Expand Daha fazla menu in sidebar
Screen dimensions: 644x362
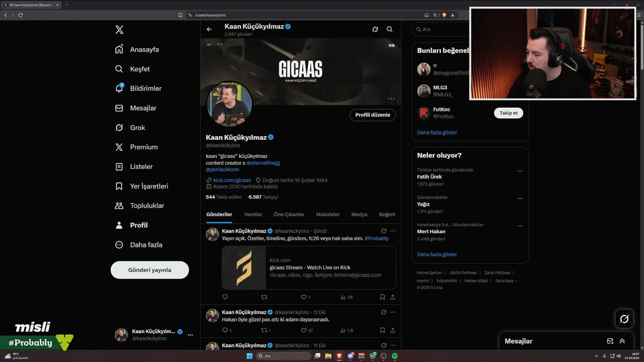coord(138,245)
